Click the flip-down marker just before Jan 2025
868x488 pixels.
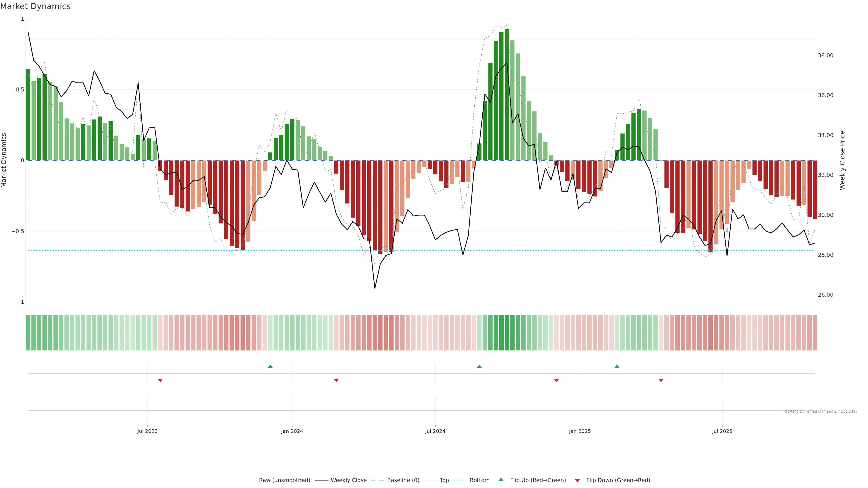point(556,380)
